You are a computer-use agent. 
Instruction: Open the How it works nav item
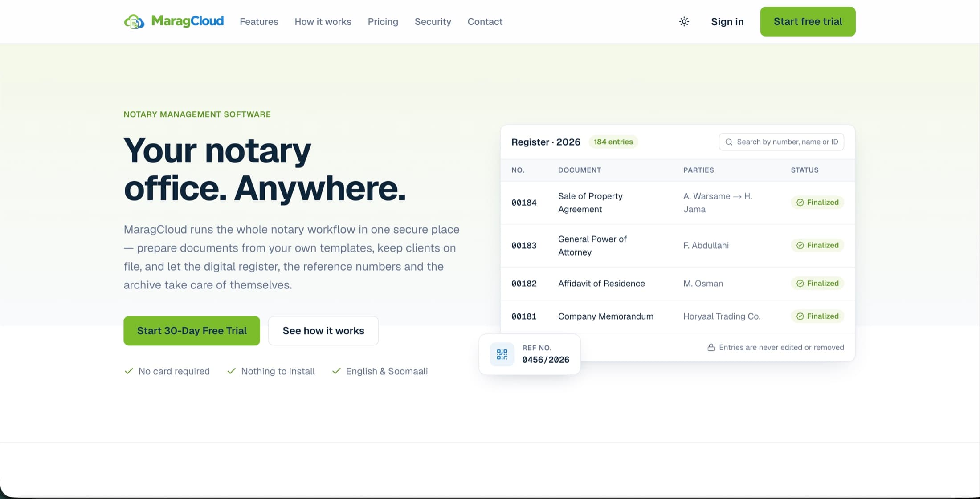pyautogui.click(x=323, y=21)
